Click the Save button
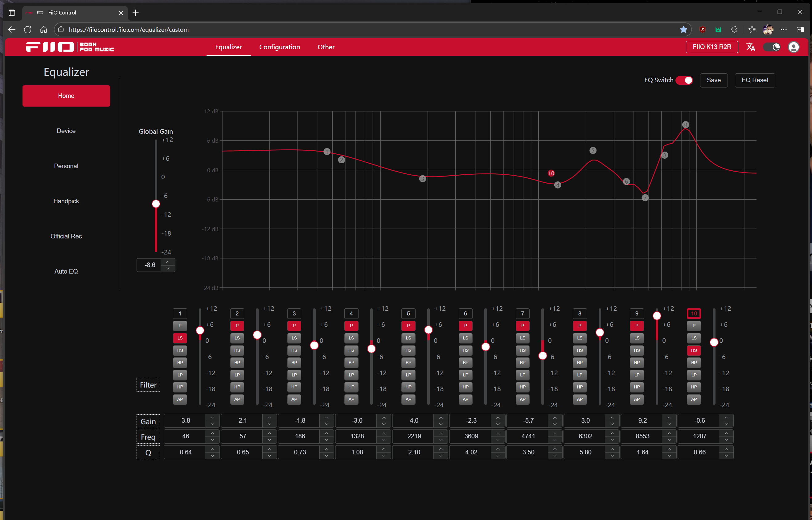The width and height of the screenshot is (812, 520). pyautogui.click(x=713, y=80)
